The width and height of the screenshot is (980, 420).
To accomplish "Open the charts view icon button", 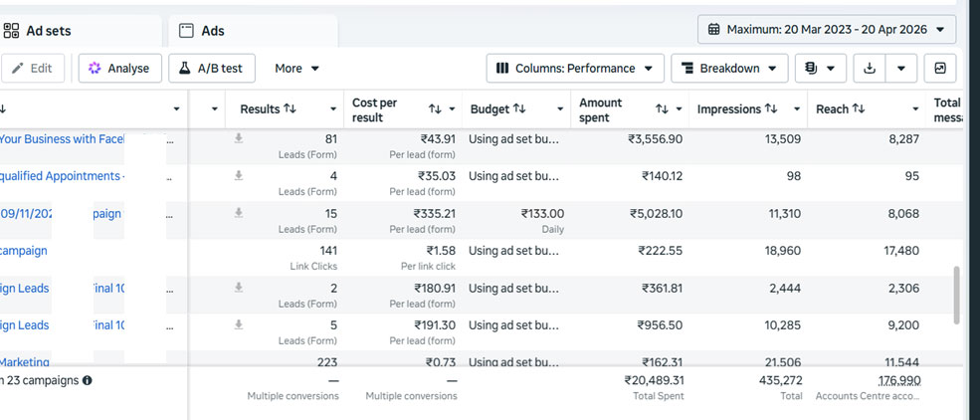I will click(x=939, y=69).
